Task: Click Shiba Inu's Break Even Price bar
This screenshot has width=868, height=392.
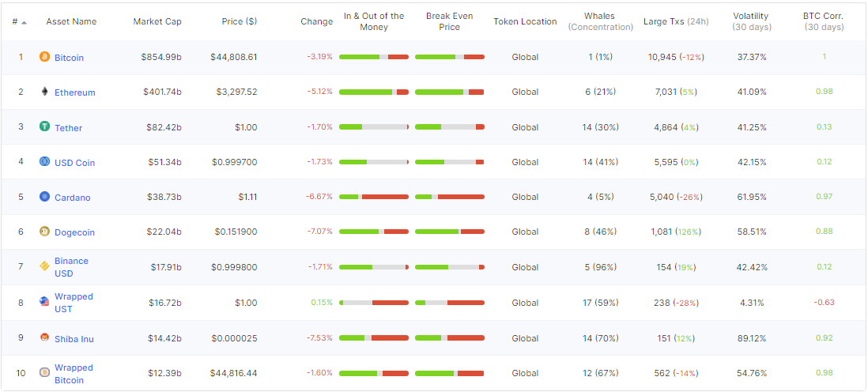Action: coord(450,337)
